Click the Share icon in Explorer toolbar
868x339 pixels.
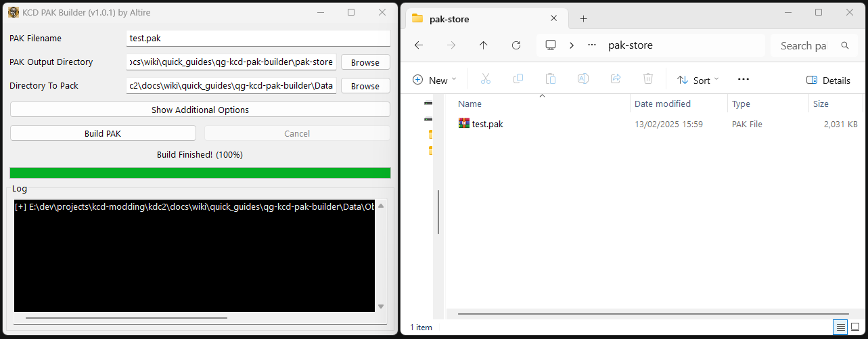[616, 79]
